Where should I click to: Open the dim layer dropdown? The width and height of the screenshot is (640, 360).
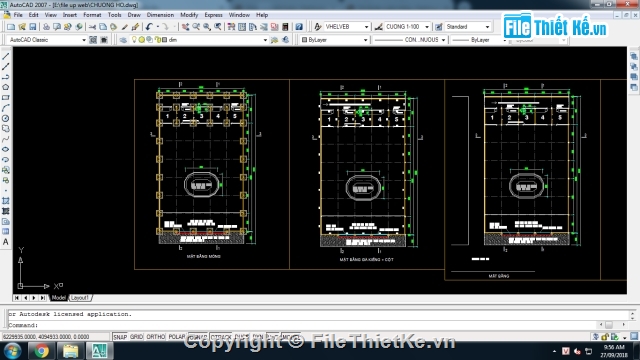(265, 40)
